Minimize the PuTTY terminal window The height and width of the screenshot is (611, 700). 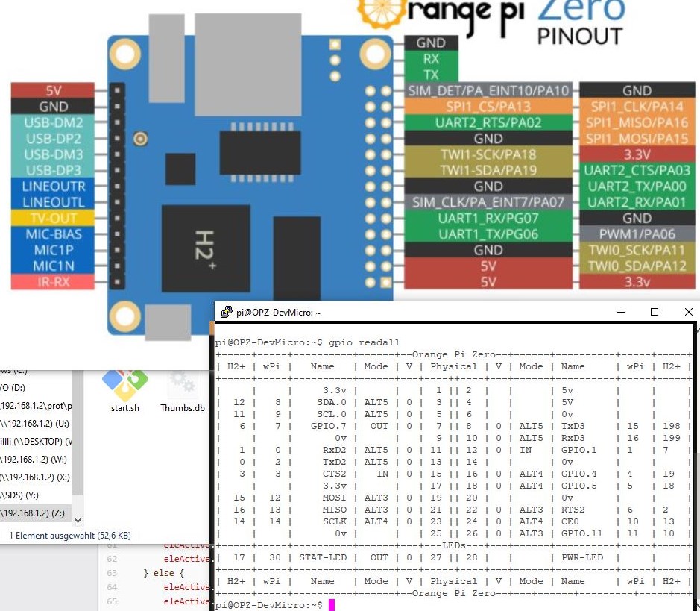pyautogui.click(x=620, y=312)
